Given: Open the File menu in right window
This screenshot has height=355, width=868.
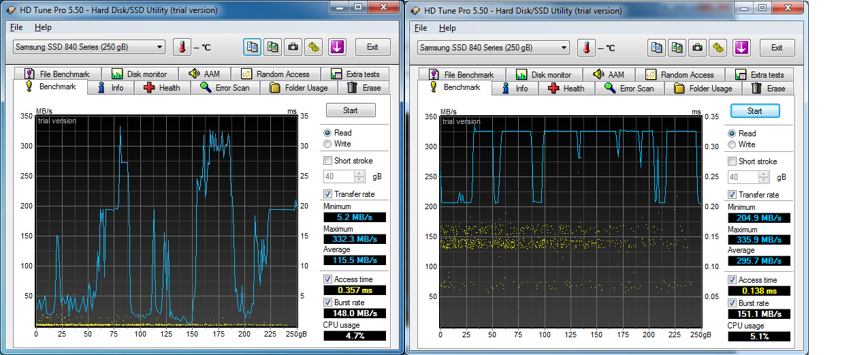Looking at the screenshot, I should pyautogui.click(x=421, y=28).
